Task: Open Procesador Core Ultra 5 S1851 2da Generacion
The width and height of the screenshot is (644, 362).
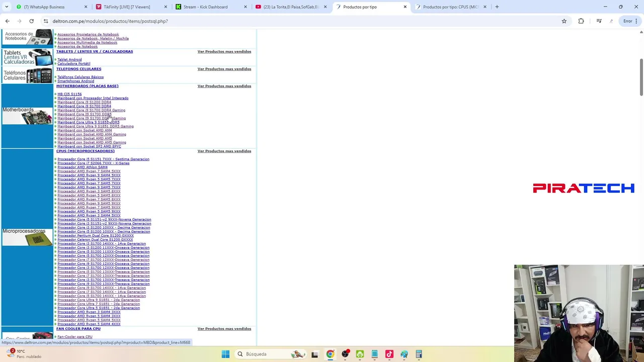Action: pyautogui.click(x=99, y=308)
